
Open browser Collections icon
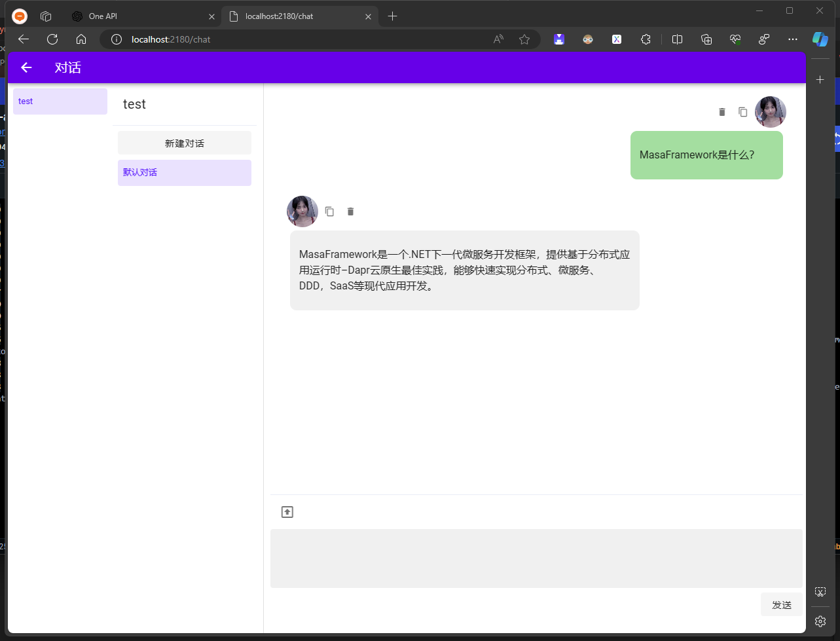[x=706, y=39]
